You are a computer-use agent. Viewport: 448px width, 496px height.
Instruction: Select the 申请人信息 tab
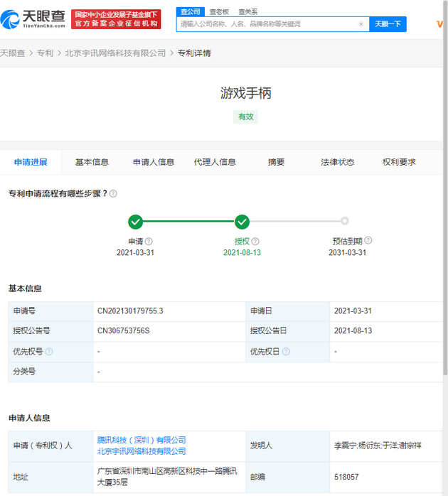click(x=154, y=162)
